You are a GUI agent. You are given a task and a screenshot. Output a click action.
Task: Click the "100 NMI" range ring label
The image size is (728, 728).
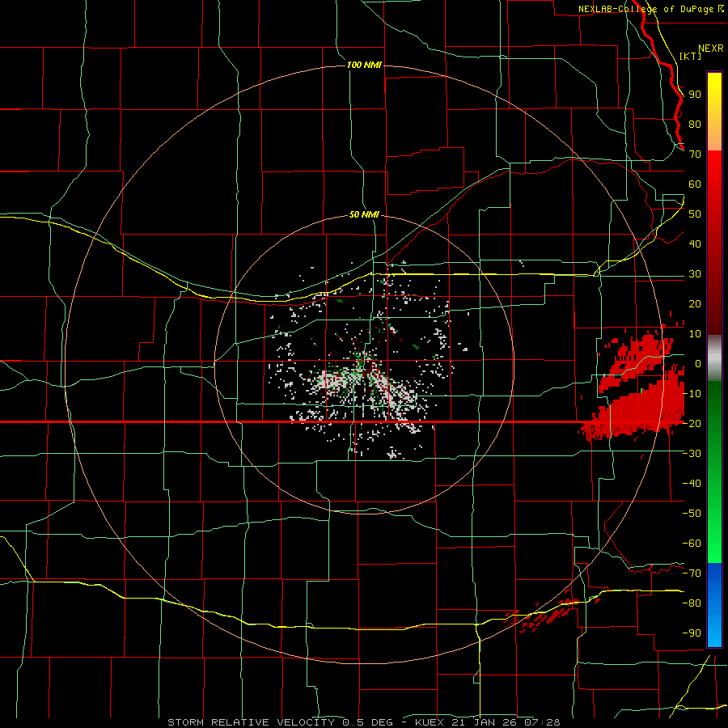(364, 65)
